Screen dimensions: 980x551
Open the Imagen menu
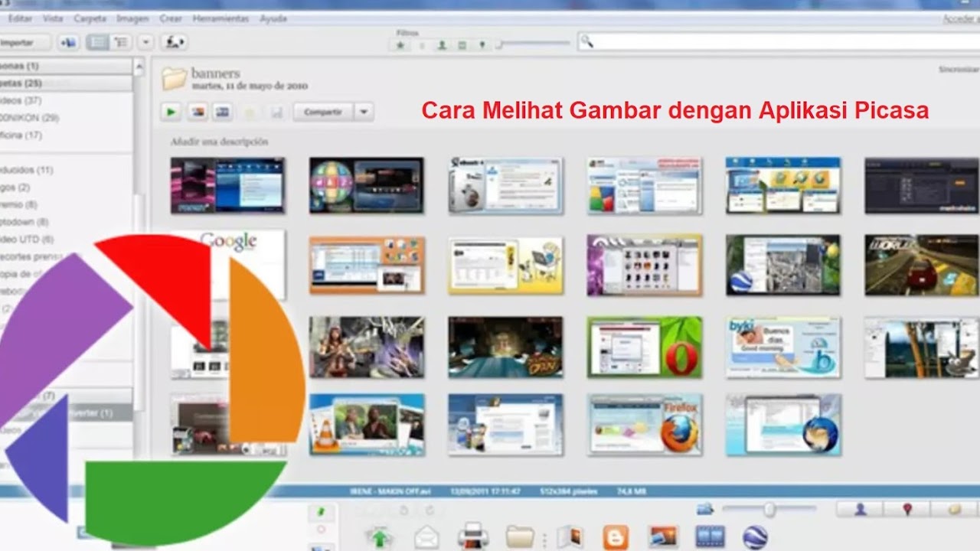(x=132, y=18)
